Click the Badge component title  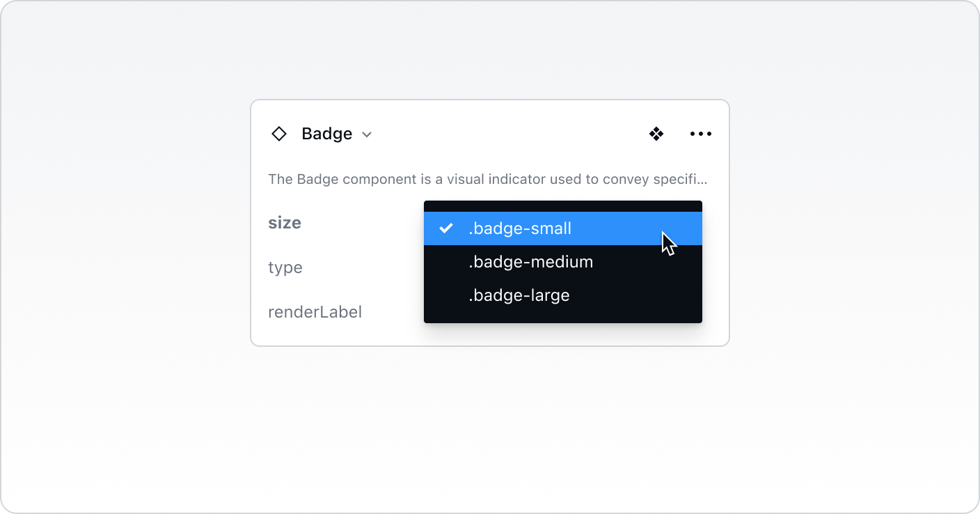pos(326,134)
